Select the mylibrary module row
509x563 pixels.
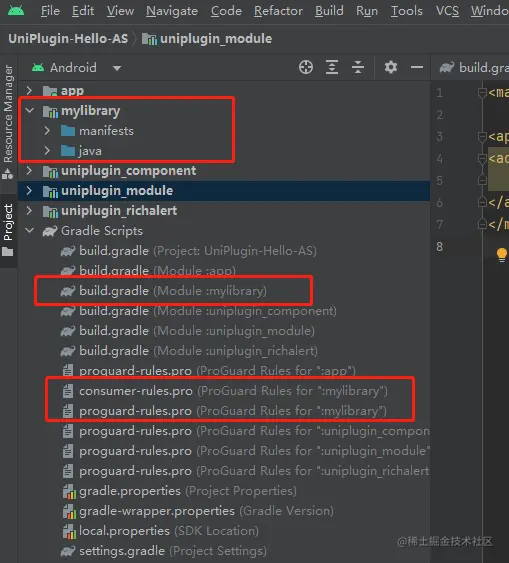pos(224,111)
